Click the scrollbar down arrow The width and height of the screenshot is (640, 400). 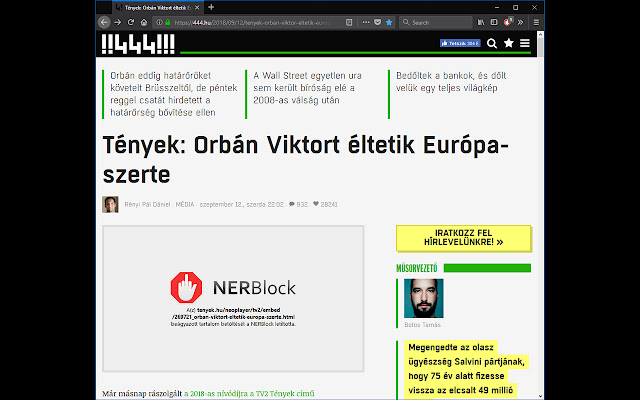540,396
